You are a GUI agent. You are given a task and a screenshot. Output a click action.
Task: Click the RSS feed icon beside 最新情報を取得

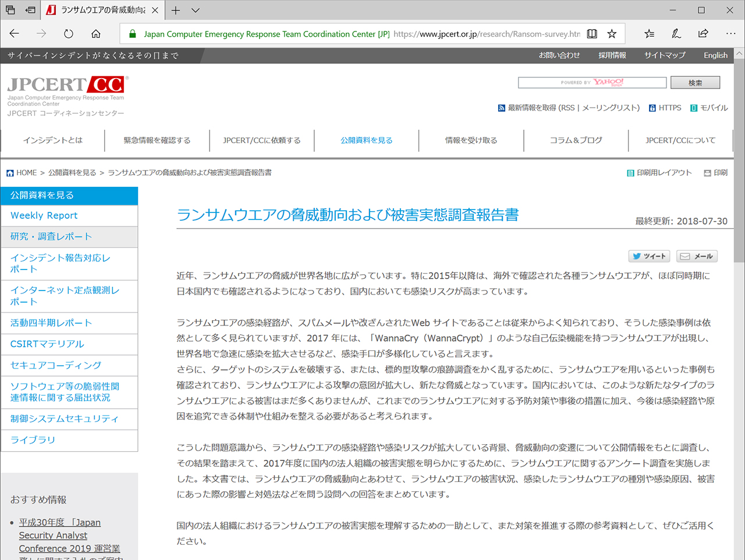pyautogui.click(x=501, y=108)
